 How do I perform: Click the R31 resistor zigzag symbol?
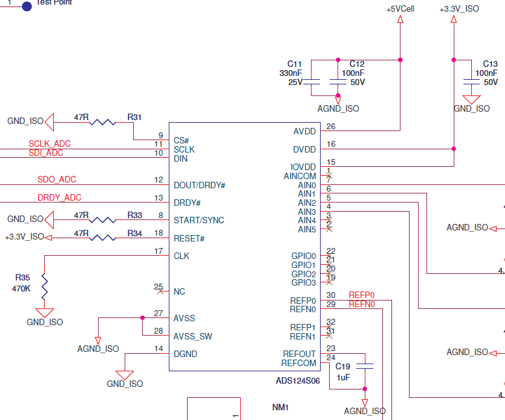[x=103, y=123]
